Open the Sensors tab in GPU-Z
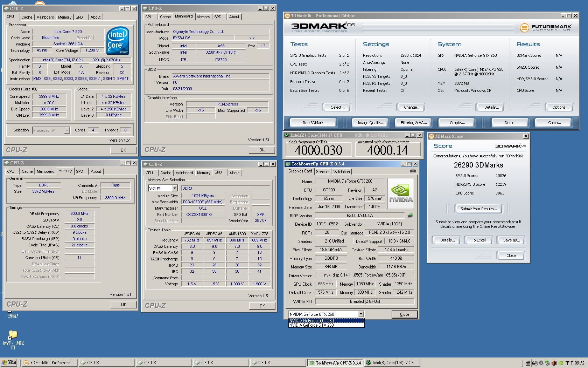588x368 pixels. click(323, 172)
